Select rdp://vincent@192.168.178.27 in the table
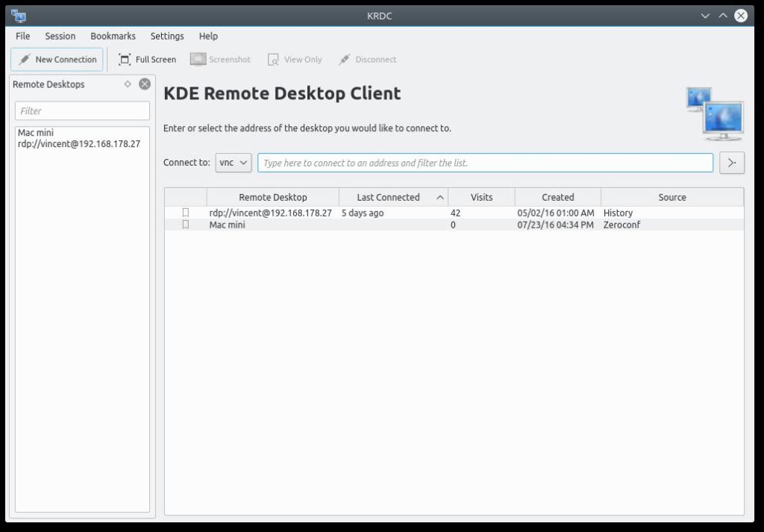The image size is (764, 532). coord(270,213)
